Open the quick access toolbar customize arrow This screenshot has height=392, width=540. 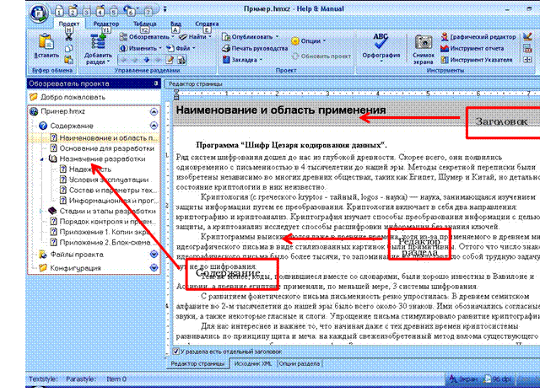tap(165, 9)
